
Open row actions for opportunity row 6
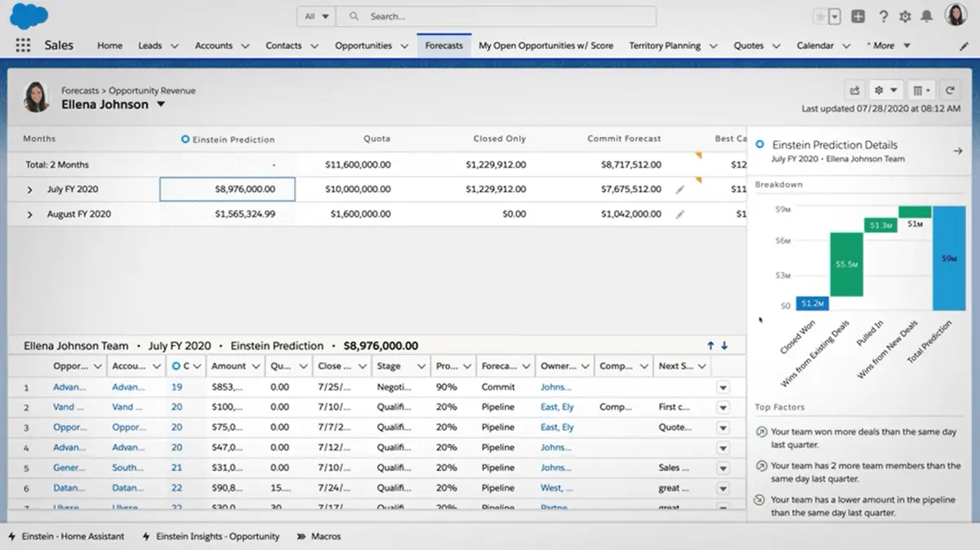pos(723,488)
